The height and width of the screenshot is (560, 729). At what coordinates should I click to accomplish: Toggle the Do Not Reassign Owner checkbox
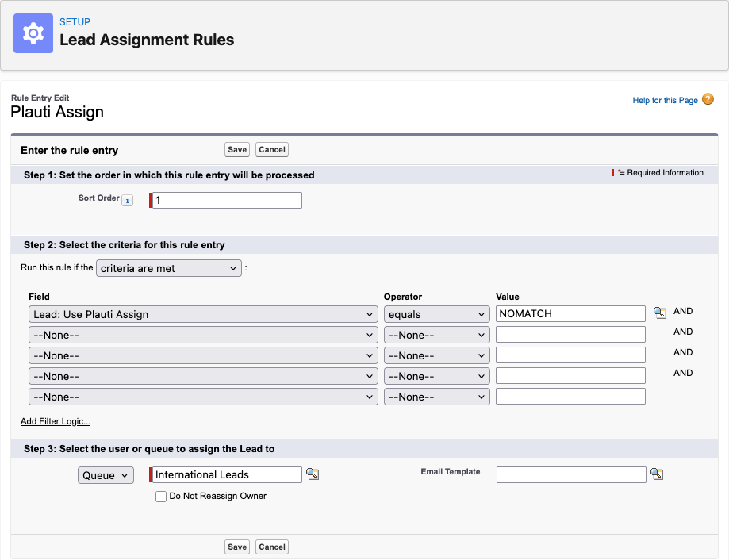[161, 497]
